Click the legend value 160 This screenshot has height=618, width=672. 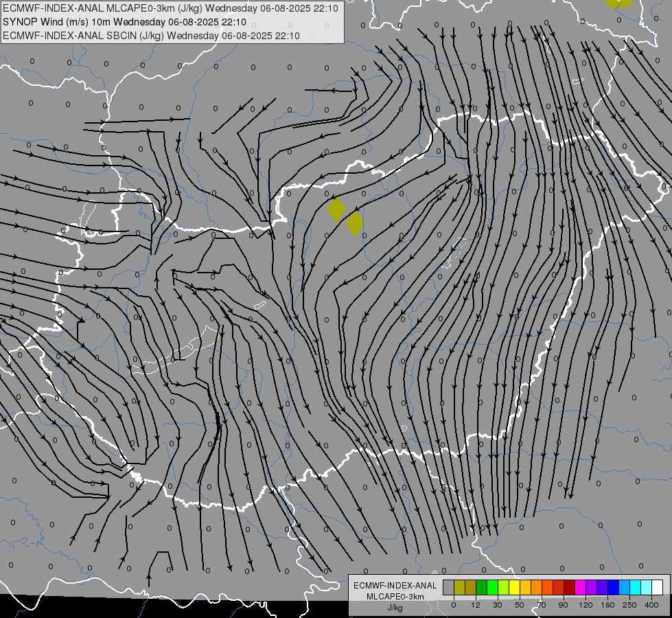607,605
